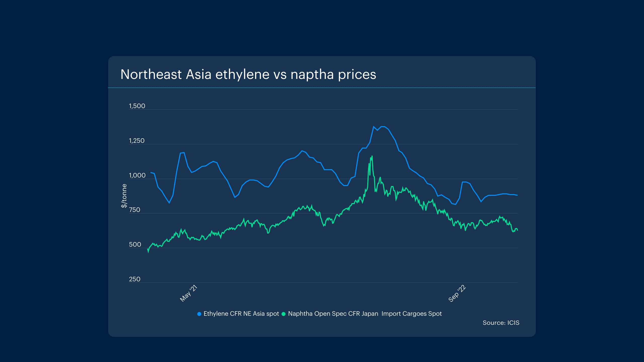Click the 1,000 y-axis label
Viewport: 644px width, 362px height.
pyautogui.click(x=137, y=175)
